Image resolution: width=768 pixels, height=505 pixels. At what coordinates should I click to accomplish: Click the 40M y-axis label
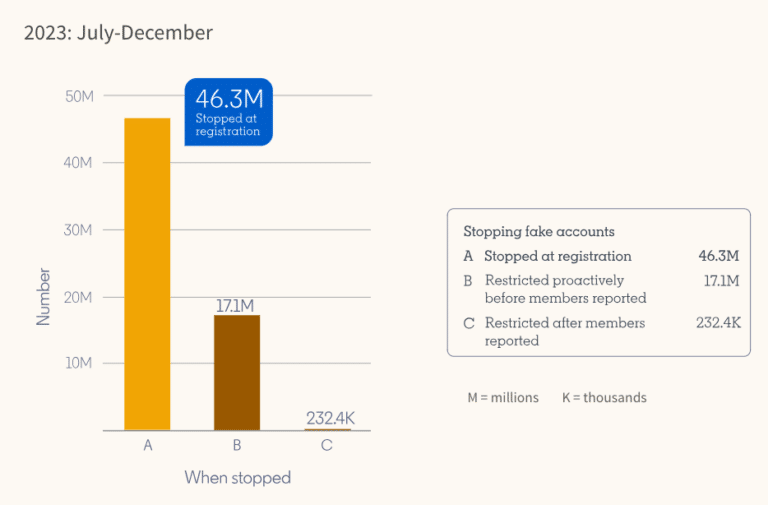coord(79,163)
